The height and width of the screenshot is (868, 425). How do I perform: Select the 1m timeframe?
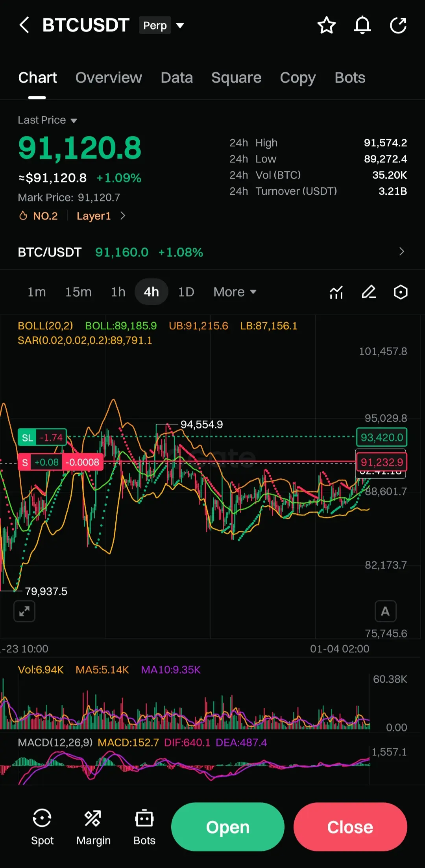pos(37,292)
